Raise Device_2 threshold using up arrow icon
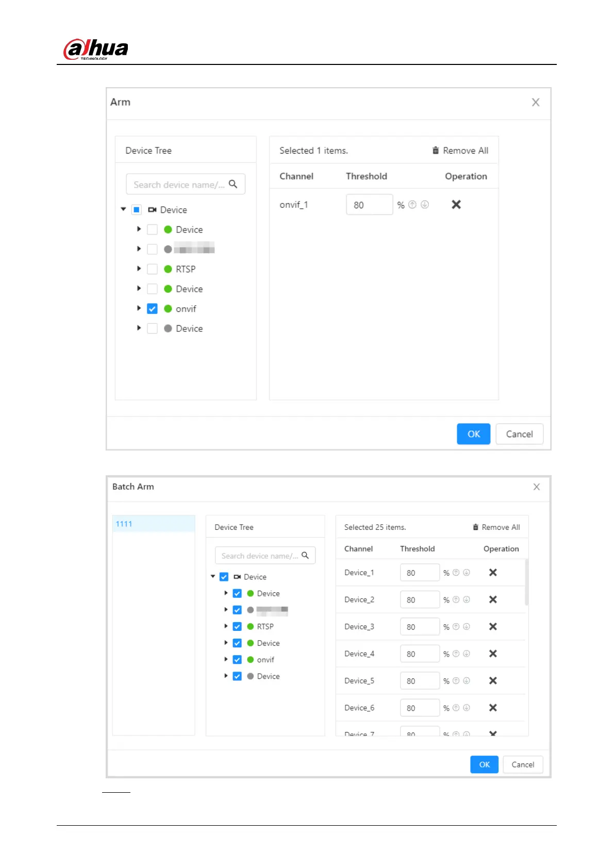The image size is (614, 868). point(456,599)
